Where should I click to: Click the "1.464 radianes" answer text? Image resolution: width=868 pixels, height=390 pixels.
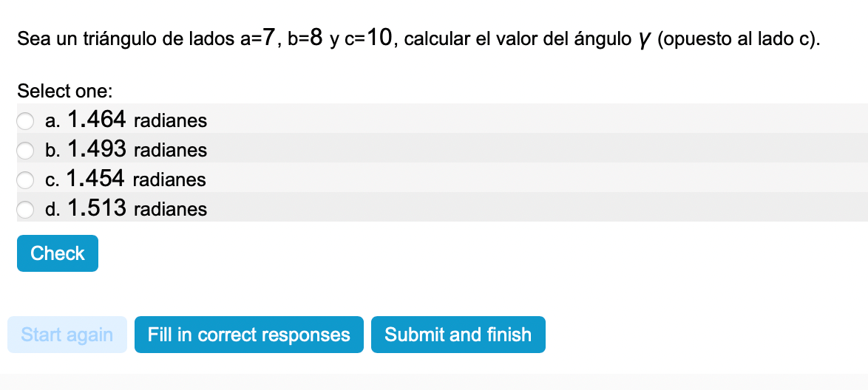pyautogui.click(x=137, y=120)
